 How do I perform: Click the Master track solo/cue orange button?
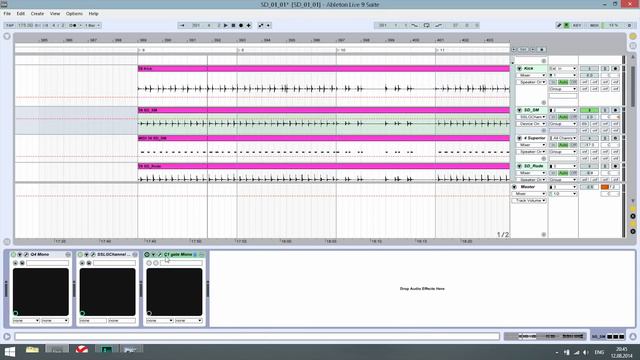(x=605, y=187)
